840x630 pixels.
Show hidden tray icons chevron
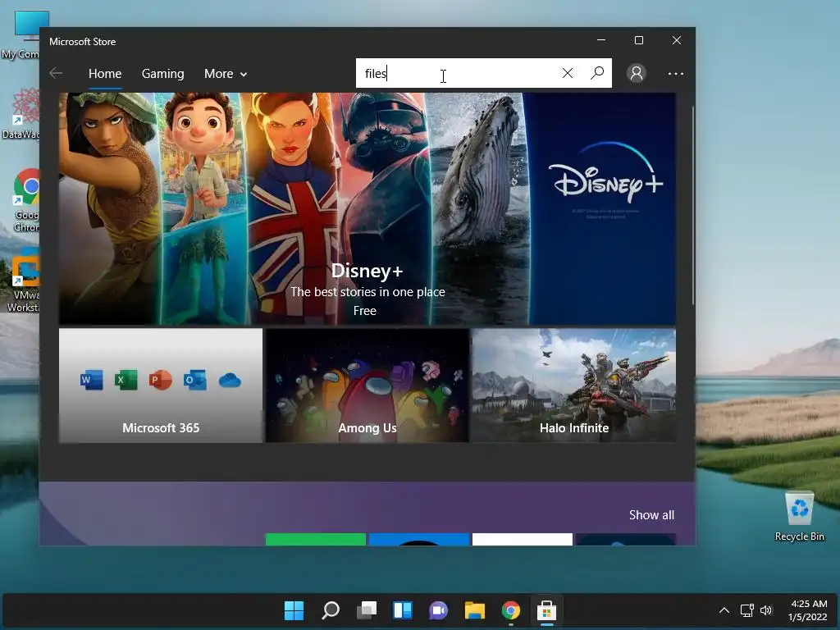tap(724, 610)
